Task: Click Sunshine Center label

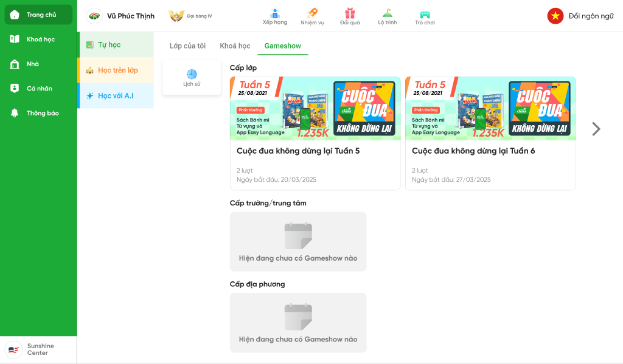Action: pyautogui.click(x=41, y=349)
